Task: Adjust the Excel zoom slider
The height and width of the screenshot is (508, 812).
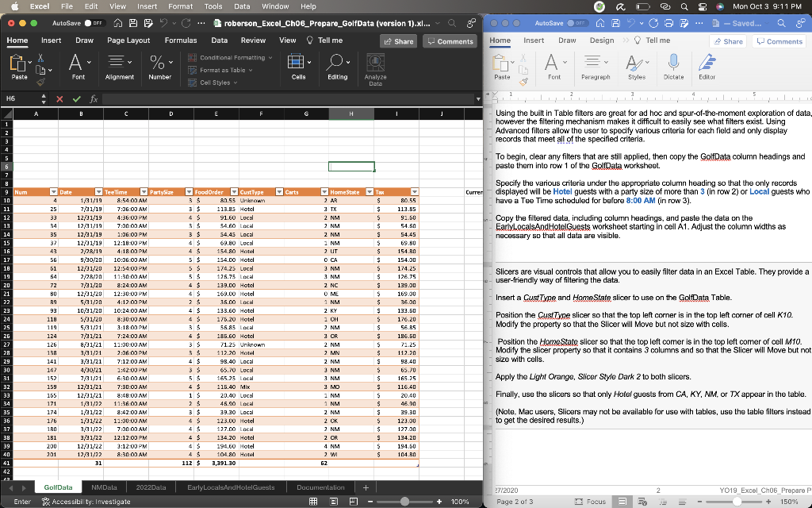Action: click(405, 502)
